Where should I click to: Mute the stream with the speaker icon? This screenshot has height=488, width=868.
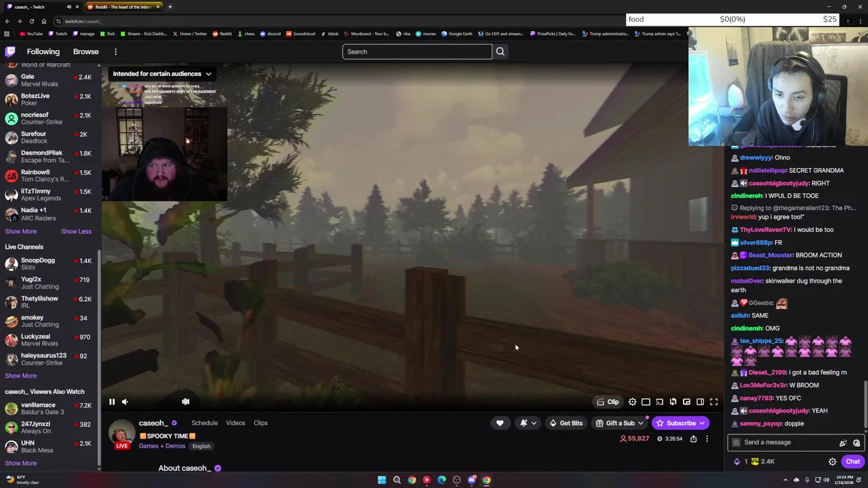tap(125, 402)
